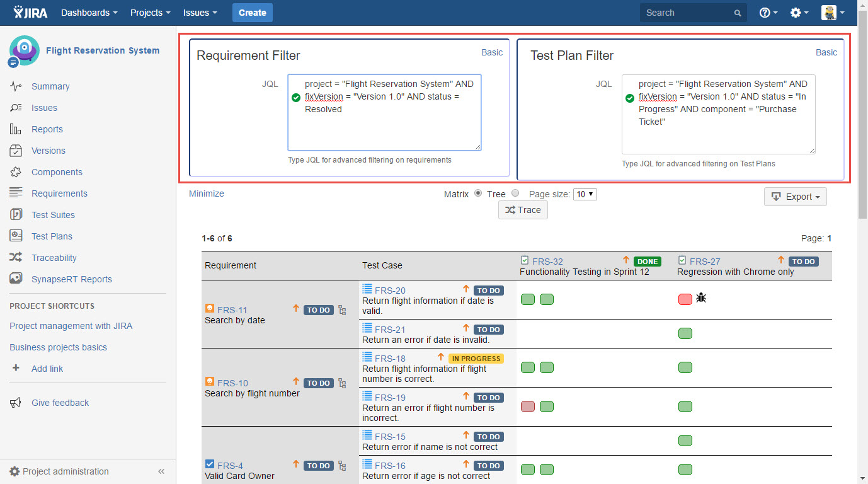The image size is (868, 484).
Task: Click the Issues sidebar icon
Action: coord(16,108)
